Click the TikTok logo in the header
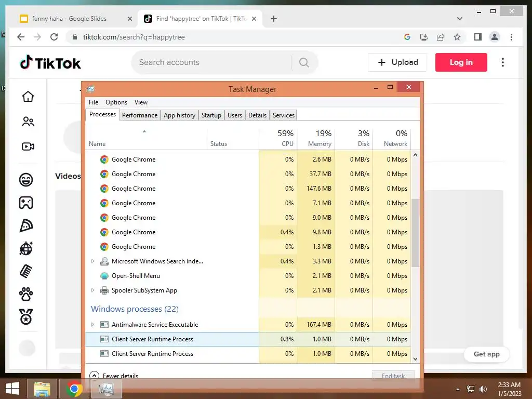This screenshot has height=399, width=532. (50, 63)
